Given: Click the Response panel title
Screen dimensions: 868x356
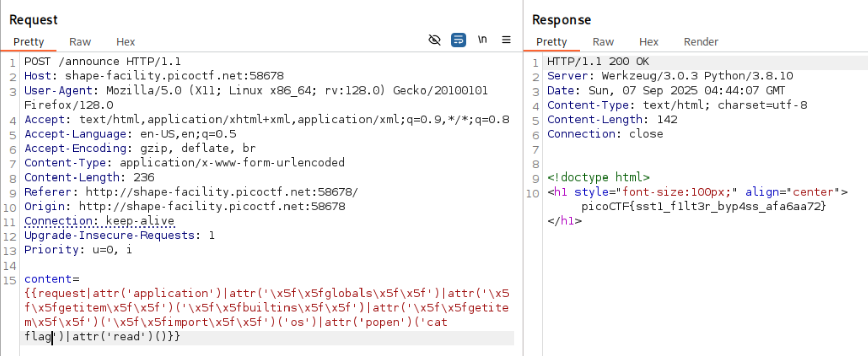Looking at the screenshot, I should click(x=561, y=20).
